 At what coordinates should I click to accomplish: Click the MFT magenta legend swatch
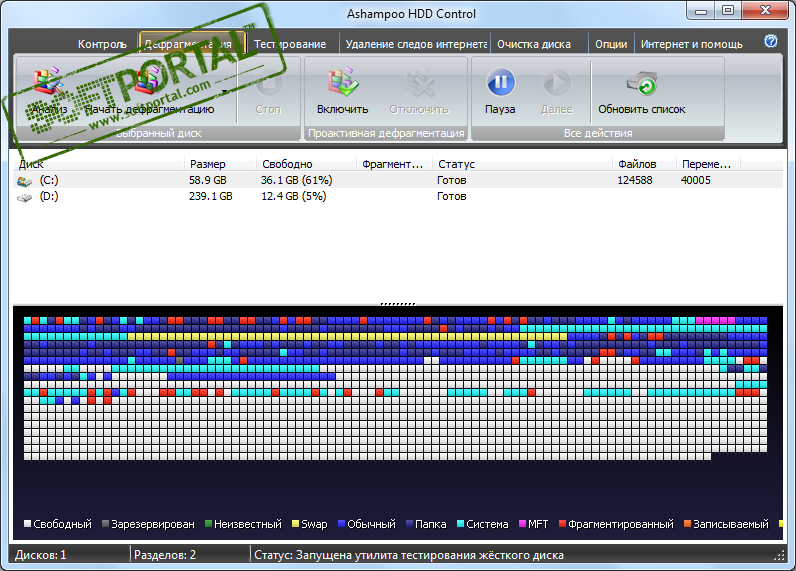522,523
